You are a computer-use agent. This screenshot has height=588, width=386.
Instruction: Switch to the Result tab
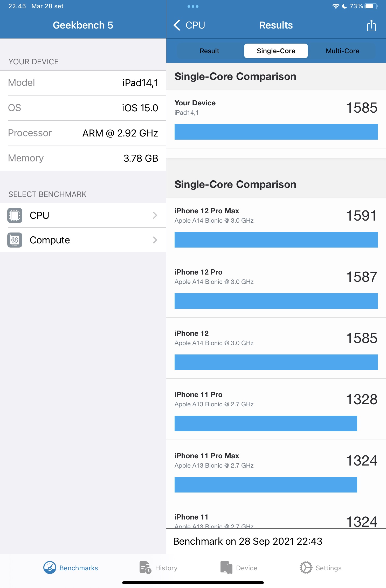[x=209, y=51]
